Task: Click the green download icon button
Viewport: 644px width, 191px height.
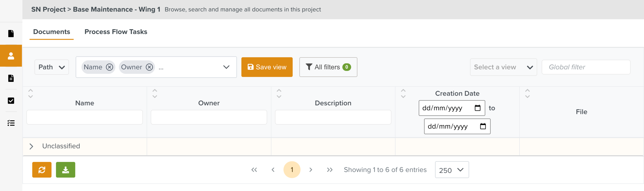Action: tap(65, 170)
